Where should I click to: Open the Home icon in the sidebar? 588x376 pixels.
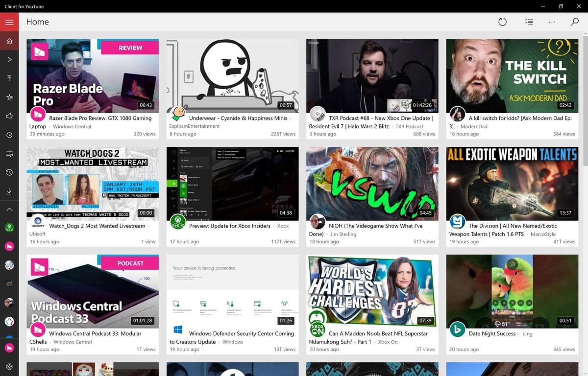tap(9, 41)
